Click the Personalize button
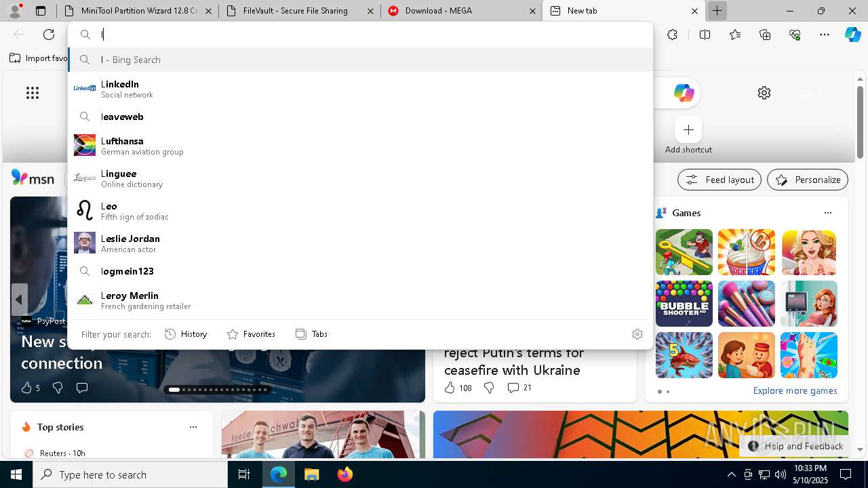 coord(808,180)
